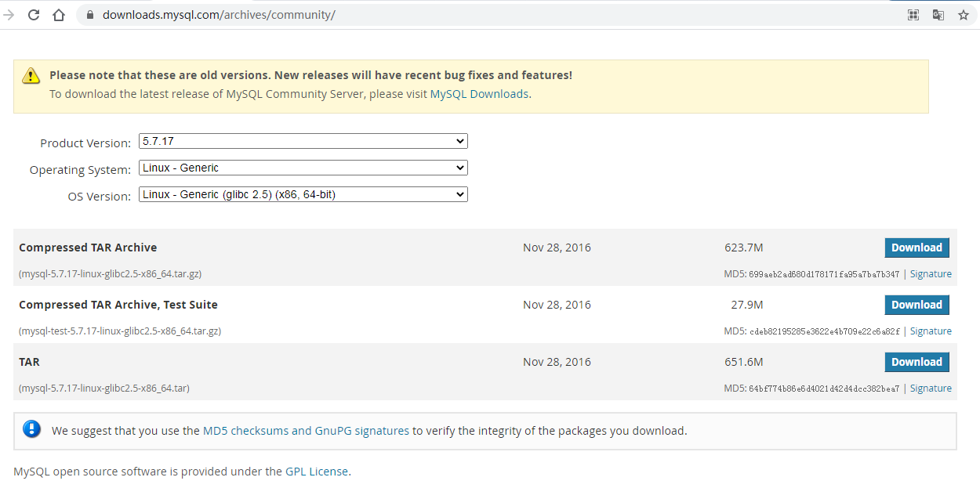Follow the MySQL Downloads link
The height and width of the screenshot is (488, 980).
[479, 94]
